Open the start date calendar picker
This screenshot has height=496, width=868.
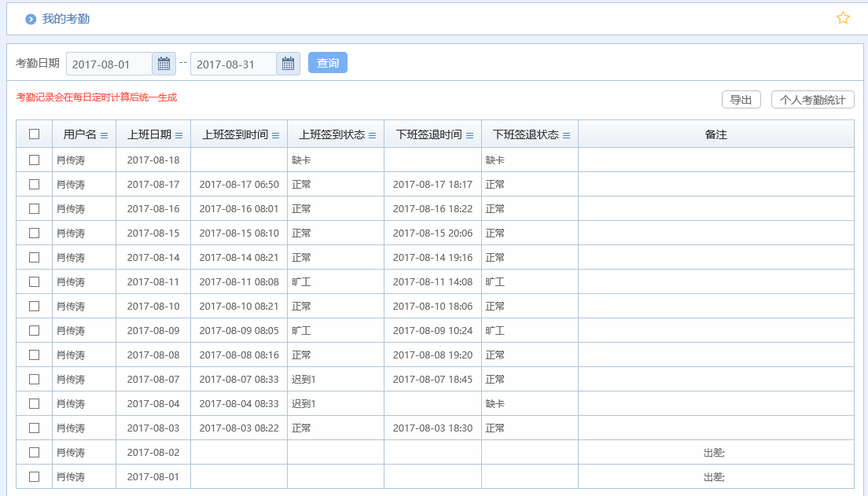164,64
